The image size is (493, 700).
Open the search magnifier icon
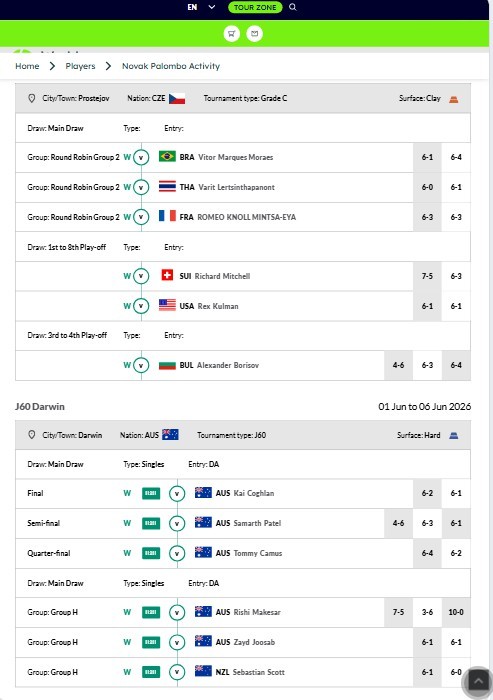tap(292, 7)
